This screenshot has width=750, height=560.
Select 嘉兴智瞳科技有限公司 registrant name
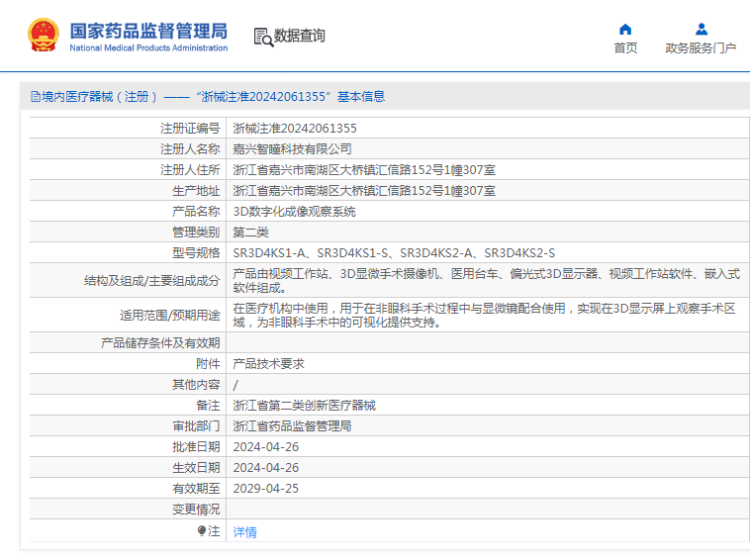292,149
